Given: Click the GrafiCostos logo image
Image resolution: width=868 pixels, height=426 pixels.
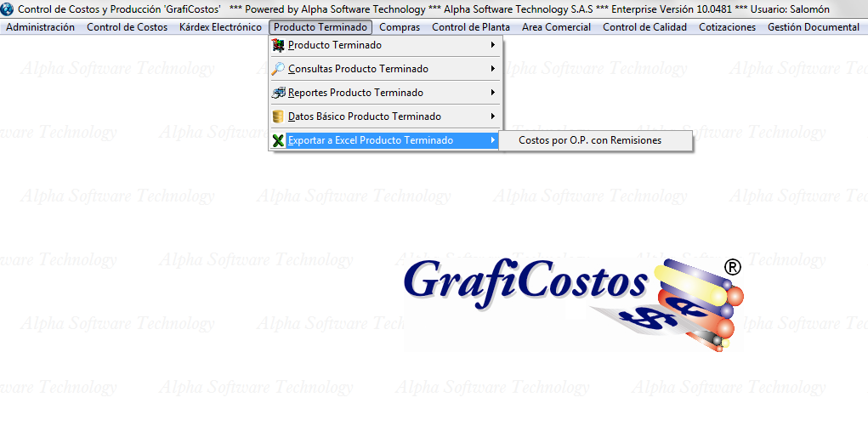Looking at the screenshot, I should [x=570, y=302].
